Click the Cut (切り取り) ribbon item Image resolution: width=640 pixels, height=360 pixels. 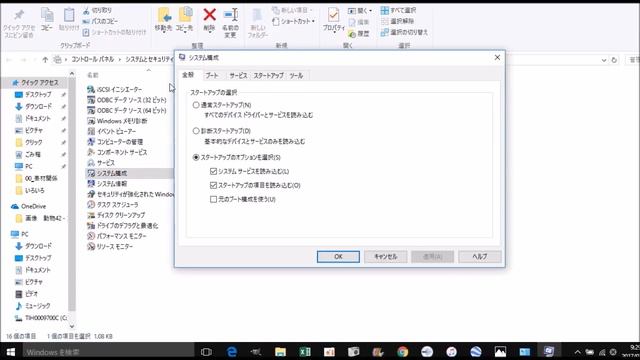pyautogui.click(x=97, y=10)
